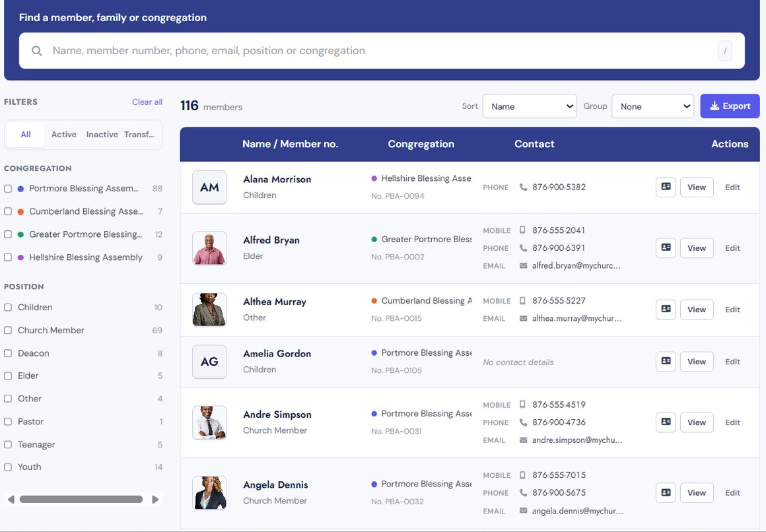
Task: Open Alfred Bryan's profile photo
Action: pos(209,248)
